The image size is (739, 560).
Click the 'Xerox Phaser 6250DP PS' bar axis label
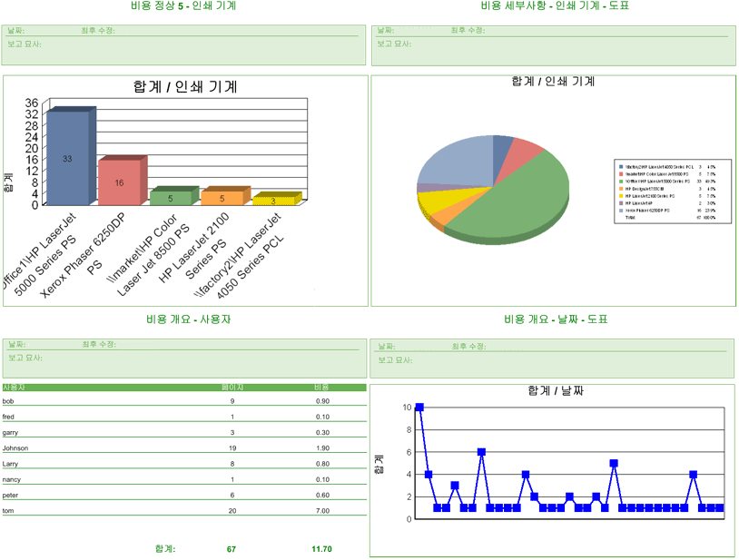point(83,254)
